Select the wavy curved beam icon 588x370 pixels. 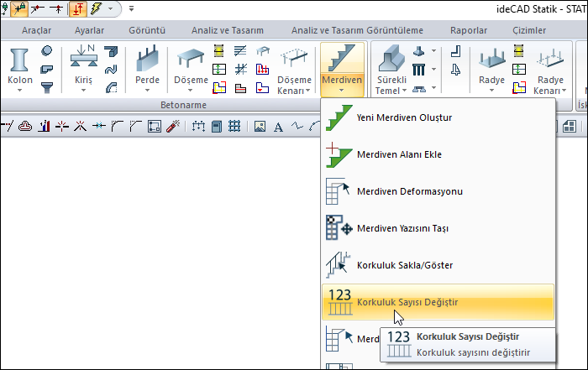(111, 70)
